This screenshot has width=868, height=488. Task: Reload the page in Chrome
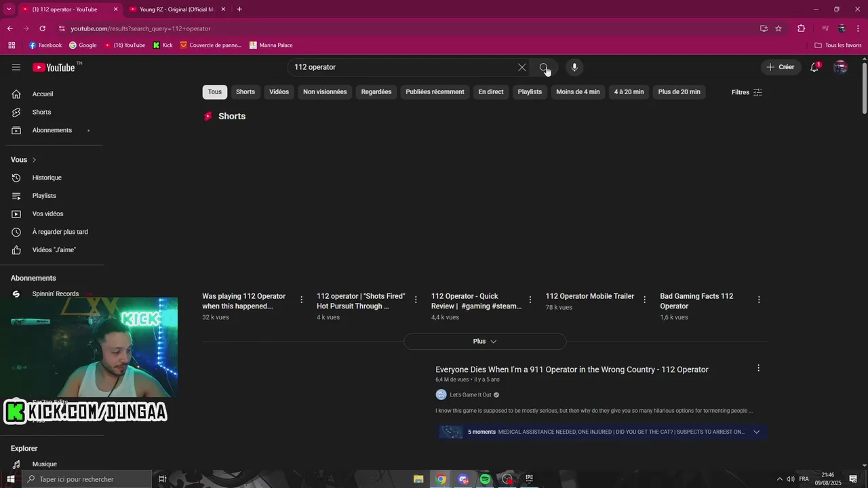tap(42, 28)
